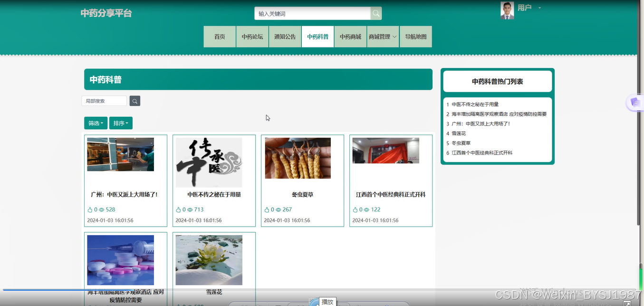The width and height of the screenshot is (644, 306).
Task: Click the 中药科普热门列表 panel heading
Action: point(498,82)
